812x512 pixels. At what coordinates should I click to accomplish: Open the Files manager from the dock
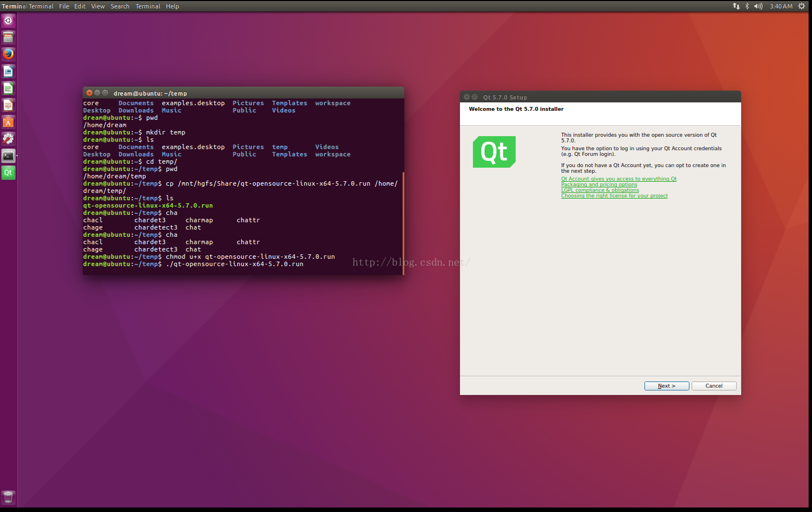pyautogui.click(x=8, y=38)
